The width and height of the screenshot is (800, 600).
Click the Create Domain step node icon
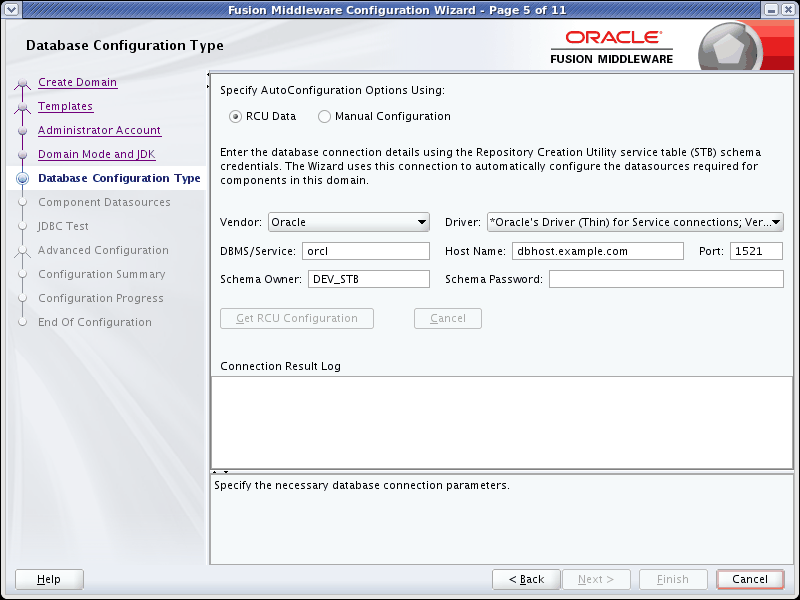point(22,83)
